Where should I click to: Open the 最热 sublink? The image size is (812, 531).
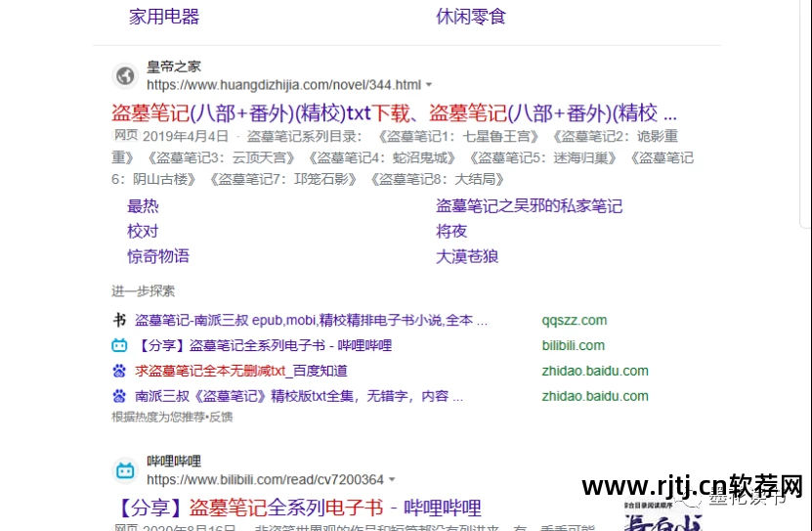click(143, 206)
